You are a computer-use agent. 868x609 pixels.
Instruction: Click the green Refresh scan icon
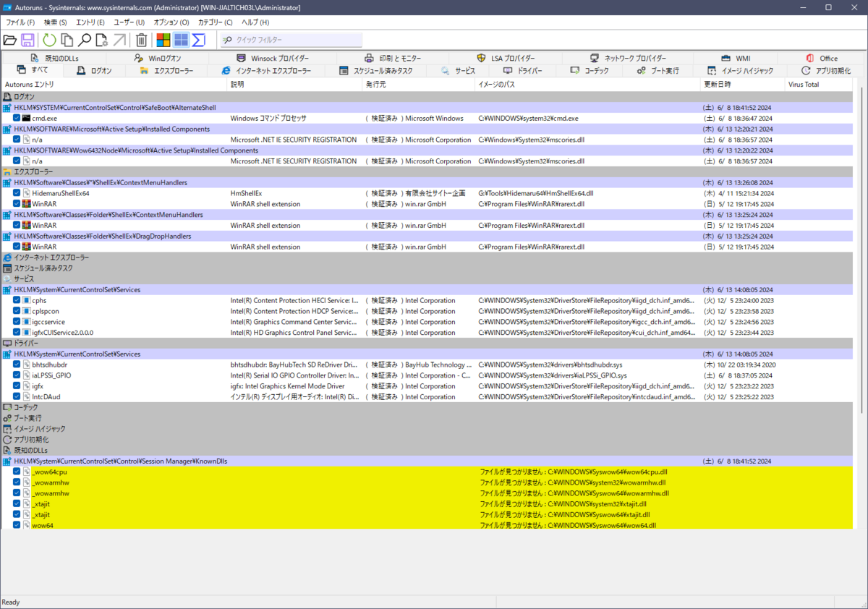point(49,41)
